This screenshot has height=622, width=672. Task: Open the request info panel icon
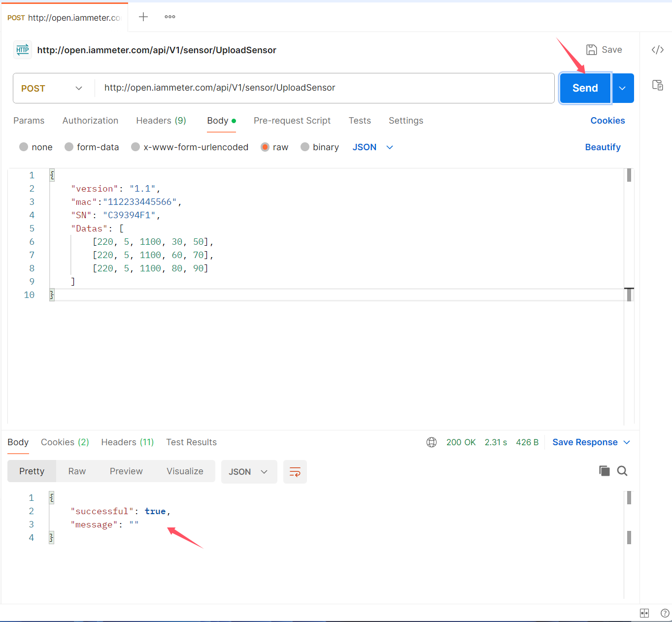click(x=658, y=85)
